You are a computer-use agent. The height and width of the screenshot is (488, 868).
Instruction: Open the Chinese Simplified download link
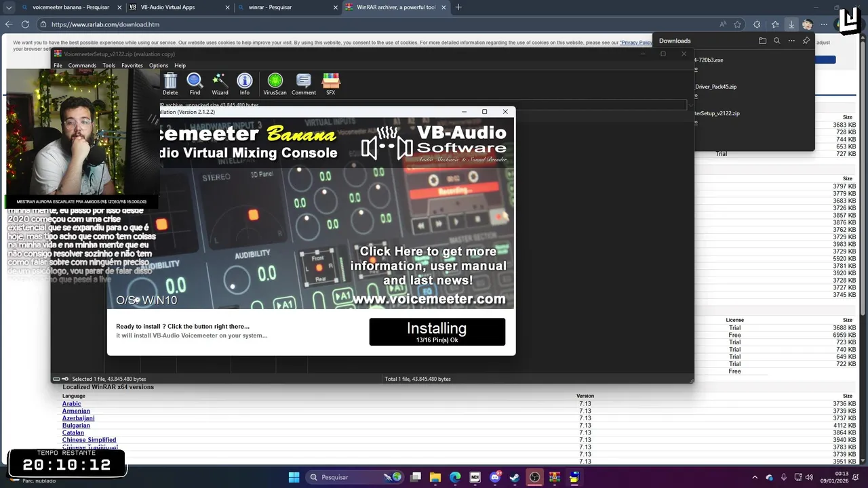point(89,440)
